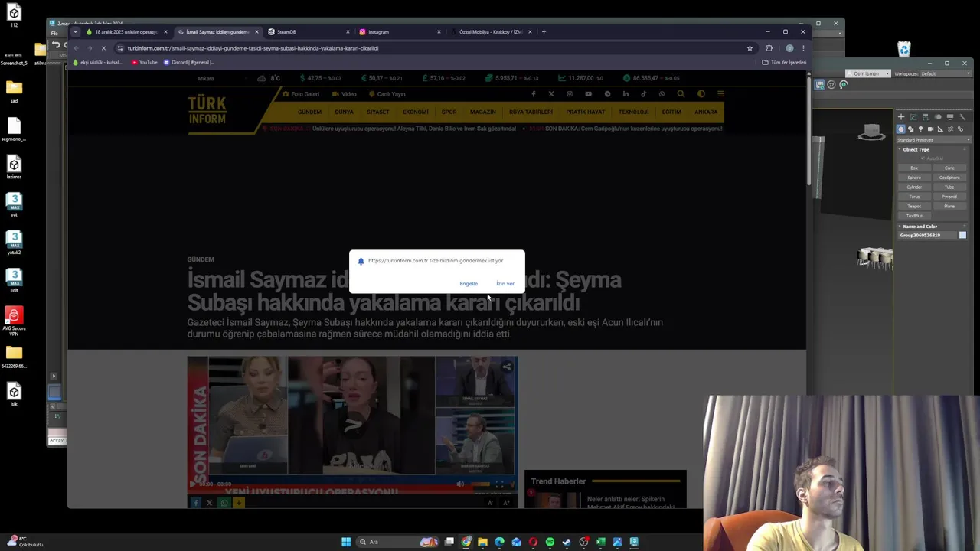Select Cameras category in 3ds Max
Viewport: 980px width, 551px height.
tap(930, 129)
